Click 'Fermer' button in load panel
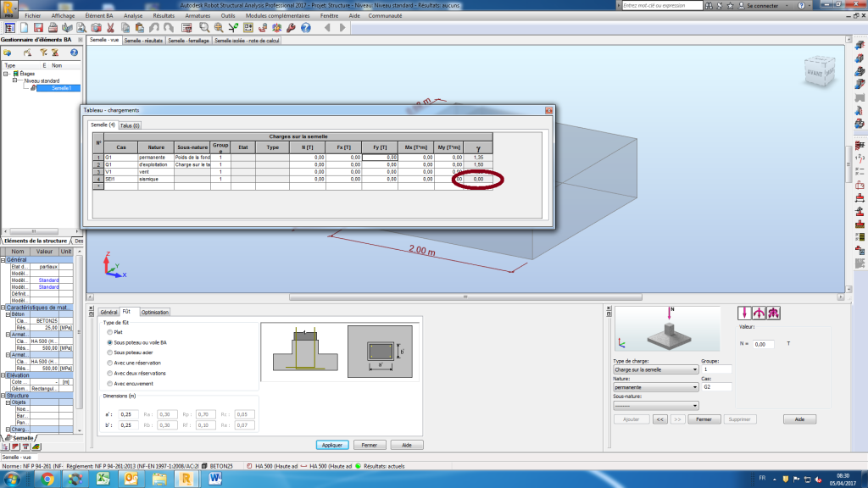The height and width of the screenshot is (488, 868). point(704,419)
